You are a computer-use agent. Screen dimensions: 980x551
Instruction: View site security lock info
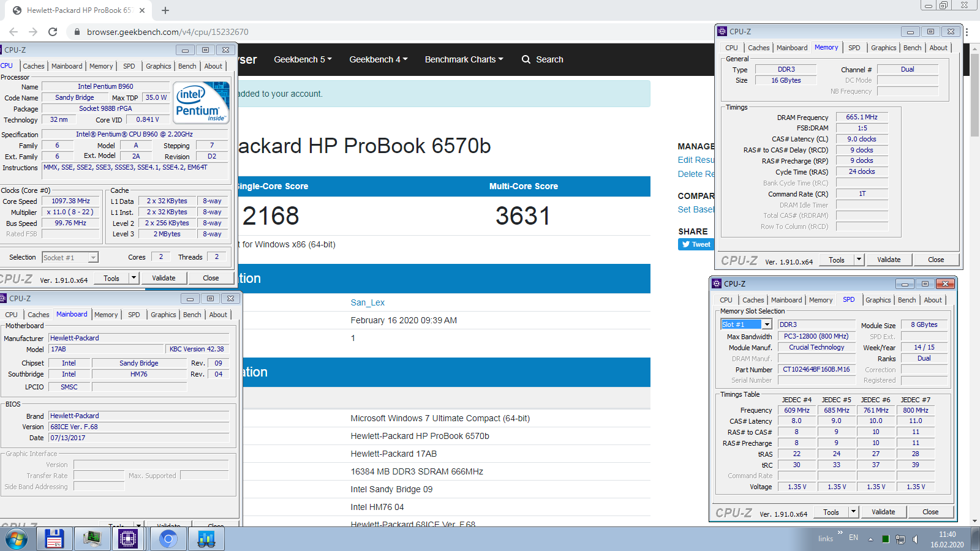(x=77, y=32)
